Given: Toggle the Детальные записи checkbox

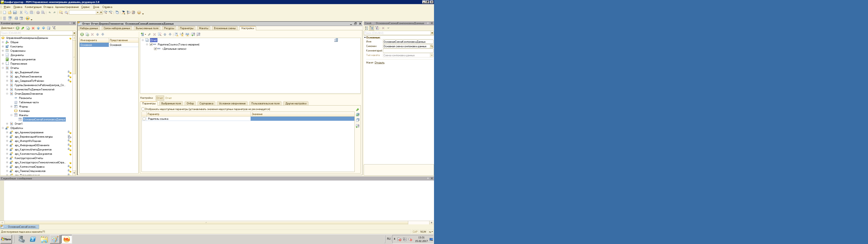Looking at the screenshot, I should pyautogui.click(x=155, y=49).
